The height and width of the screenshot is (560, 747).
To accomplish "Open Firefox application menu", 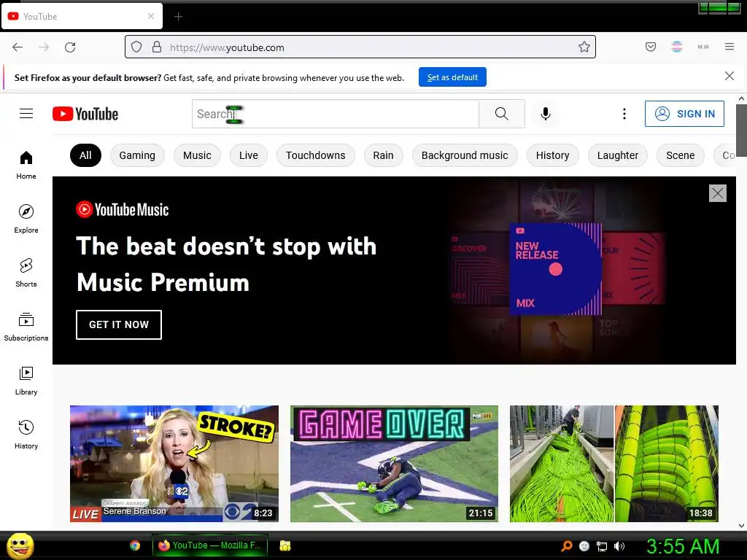I will tap(729, 47).
